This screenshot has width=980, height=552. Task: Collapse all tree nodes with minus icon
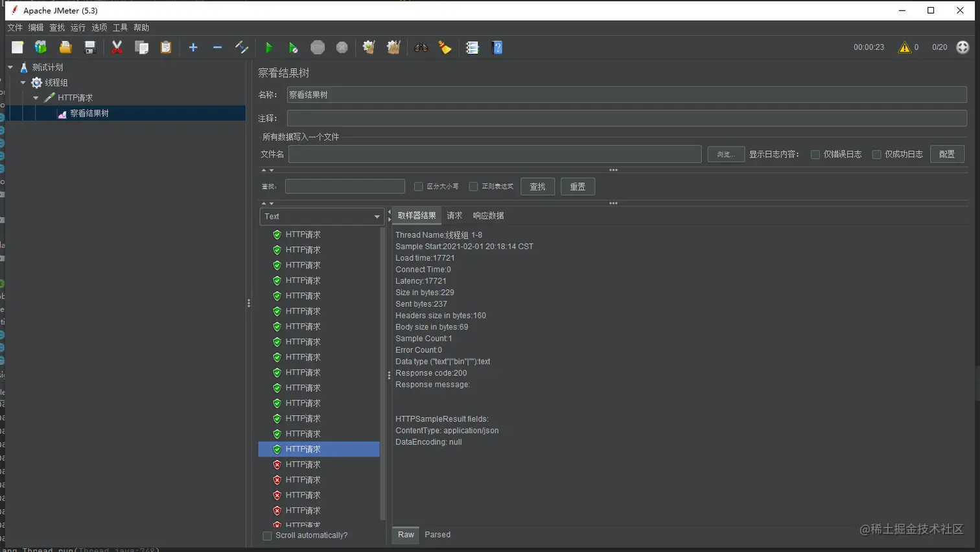pos(218,47)
